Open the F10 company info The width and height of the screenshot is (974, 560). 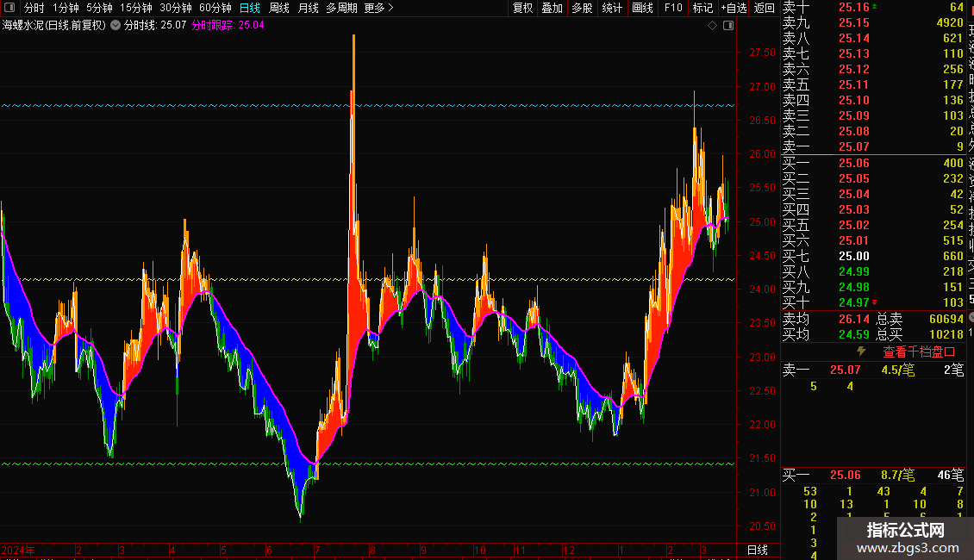(x=673, y=8)
